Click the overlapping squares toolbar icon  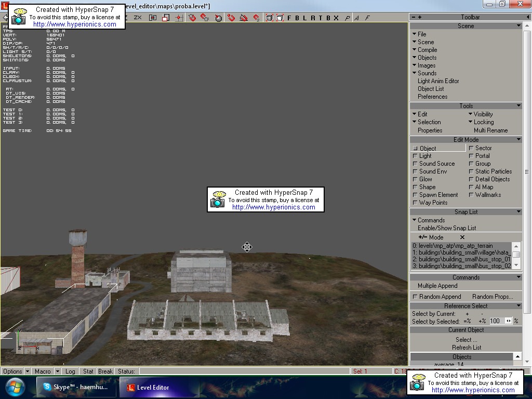[x=166, y=18]
